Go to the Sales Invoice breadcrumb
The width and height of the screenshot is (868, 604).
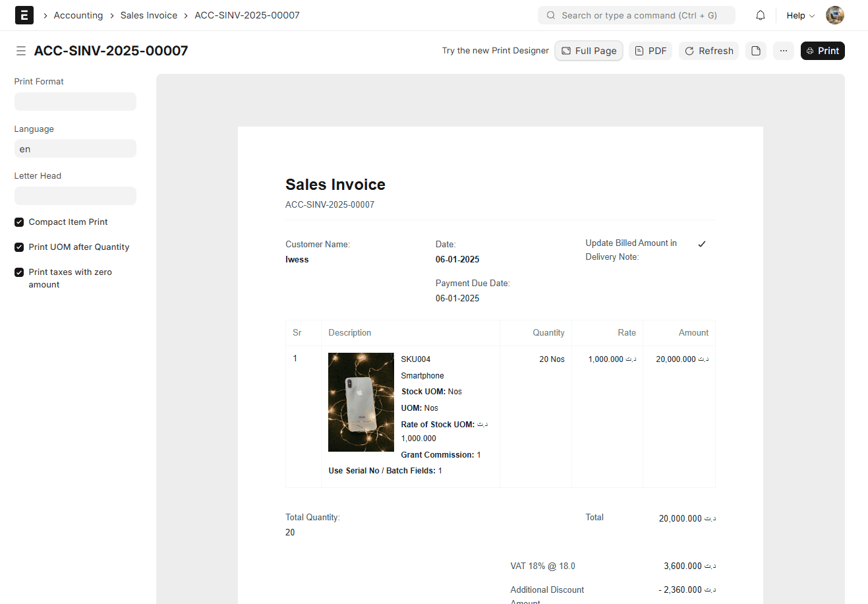[149, 15]
